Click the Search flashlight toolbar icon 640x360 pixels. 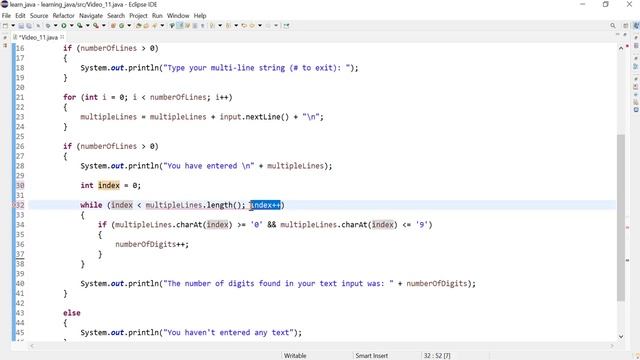(154, 25)
